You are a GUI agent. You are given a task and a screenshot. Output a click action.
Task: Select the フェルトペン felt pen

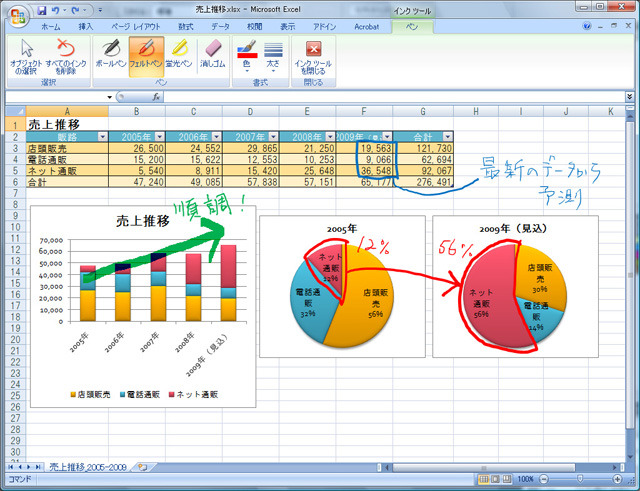coord(146,57)
